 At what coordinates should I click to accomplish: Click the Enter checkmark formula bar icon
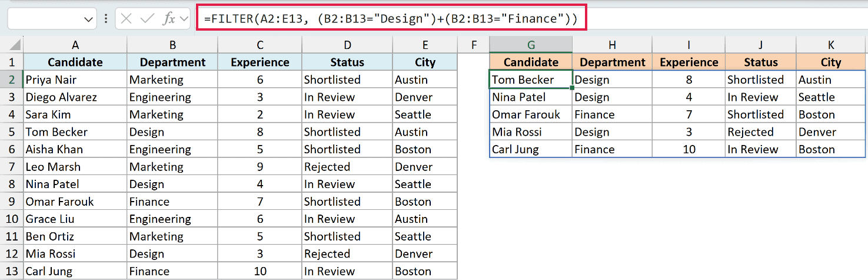(x=147, y=19)
